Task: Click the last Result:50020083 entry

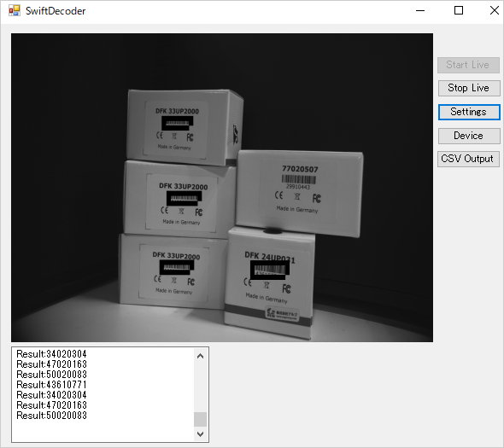Action: coord(51,416)
